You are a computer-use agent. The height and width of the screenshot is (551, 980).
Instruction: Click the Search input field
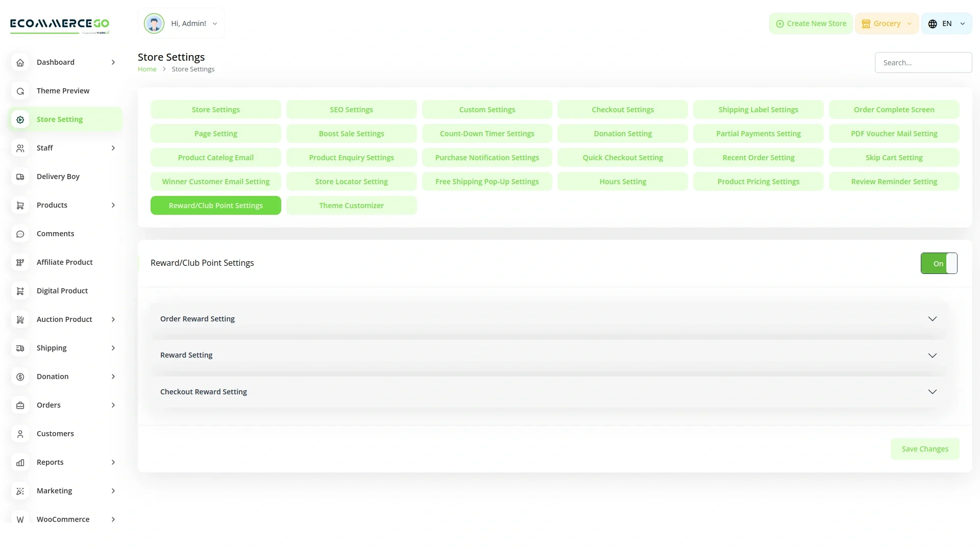coord(923,63)
